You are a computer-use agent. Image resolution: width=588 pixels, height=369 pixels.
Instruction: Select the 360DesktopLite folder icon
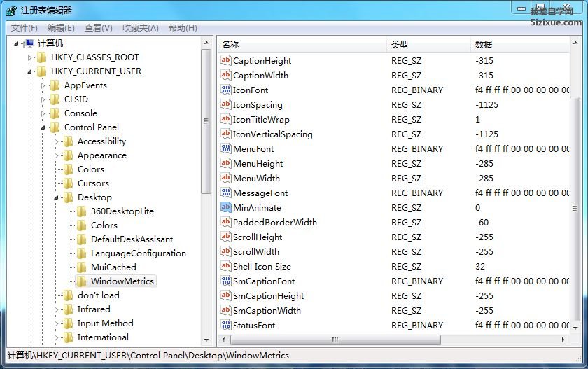[x=81, y=211]
